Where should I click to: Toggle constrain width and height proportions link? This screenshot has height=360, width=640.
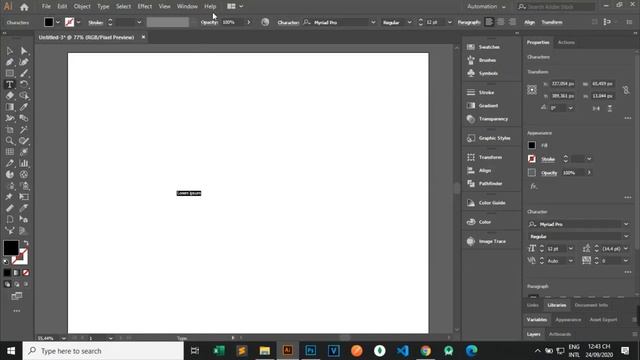[x=626, y=90]
